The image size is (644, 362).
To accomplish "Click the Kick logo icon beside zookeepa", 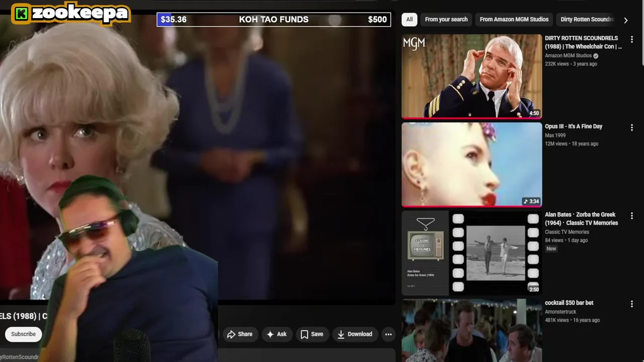I will (21, 14).
